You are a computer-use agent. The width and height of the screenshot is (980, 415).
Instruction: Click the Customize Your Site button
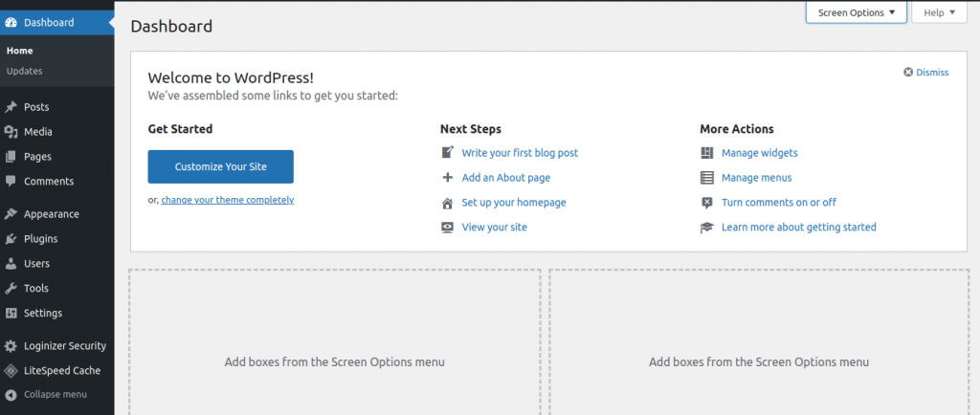[221, 166]
